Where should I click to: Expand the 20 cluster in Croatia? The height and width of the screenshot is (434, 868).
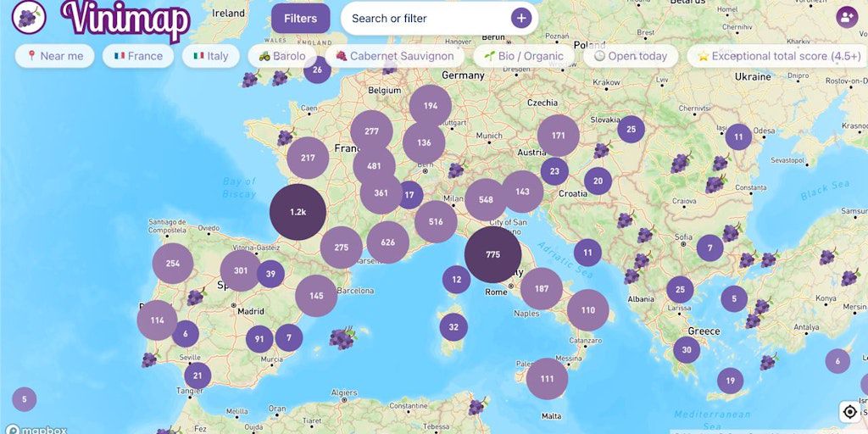coord(598,181)
